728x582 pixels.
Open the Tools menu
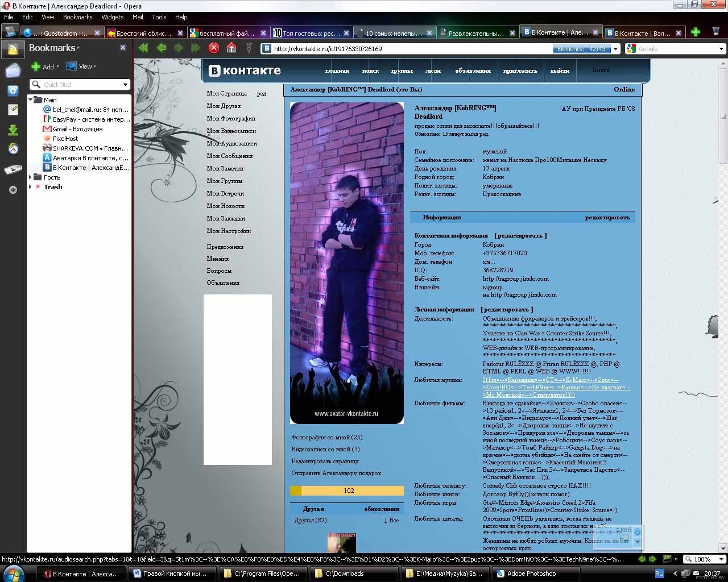click(x=159, y=17)
